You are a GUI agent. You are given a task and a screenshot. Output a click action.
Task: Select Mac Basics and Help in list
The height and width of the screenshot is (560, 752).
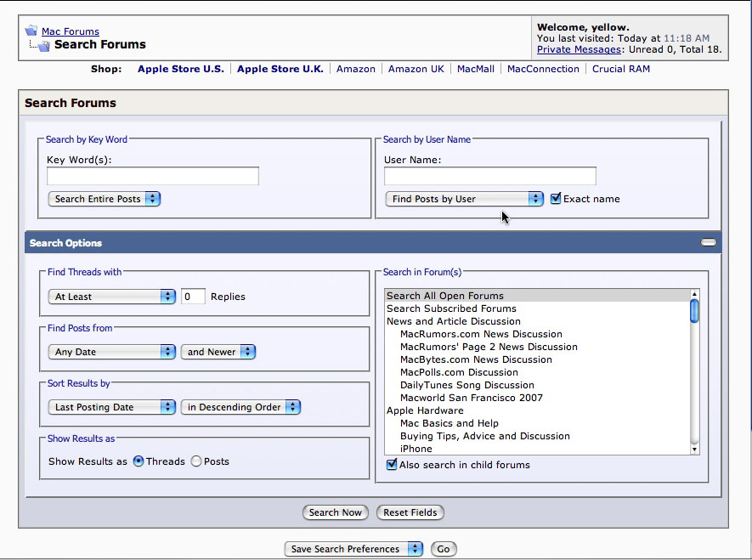pos(537,423)
